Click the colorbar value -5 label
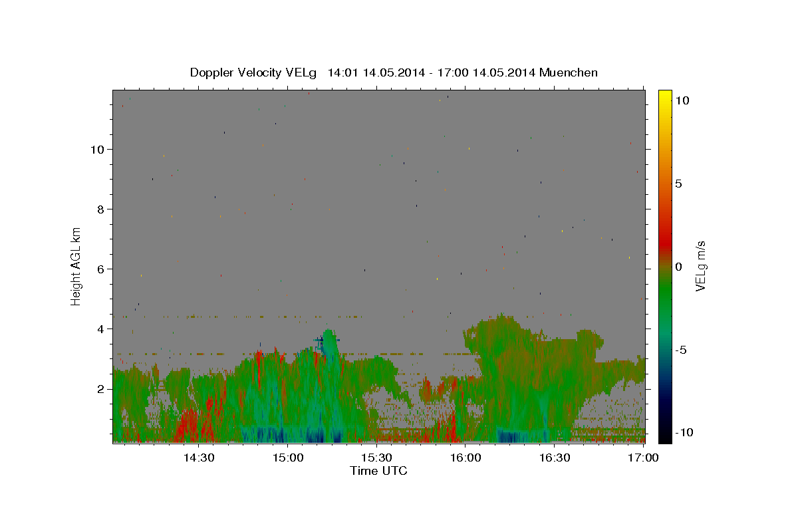This screenshot has width=798, height=532. [x=680, y=350]
